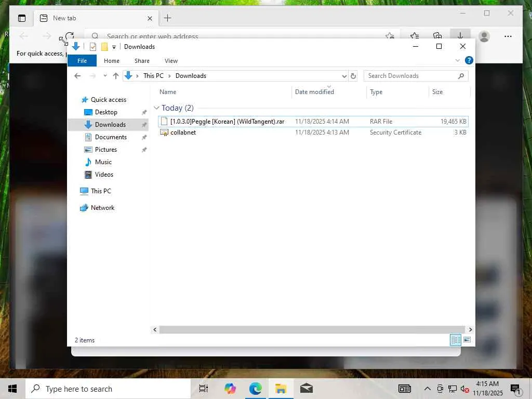Select Desktop in the navigation pane
532x399 pixels.
coord(106,112)
